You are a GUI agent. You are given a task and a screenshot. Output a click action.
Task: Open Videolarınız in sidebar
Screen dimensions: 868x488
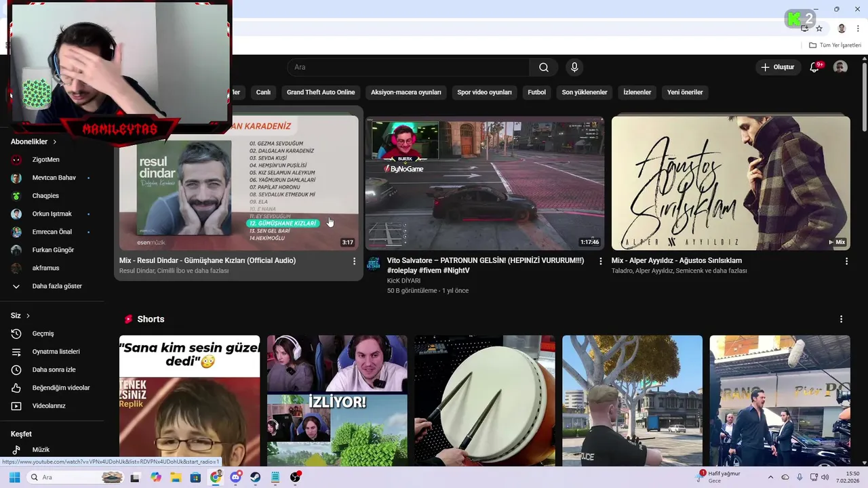(x=49, y=406)
